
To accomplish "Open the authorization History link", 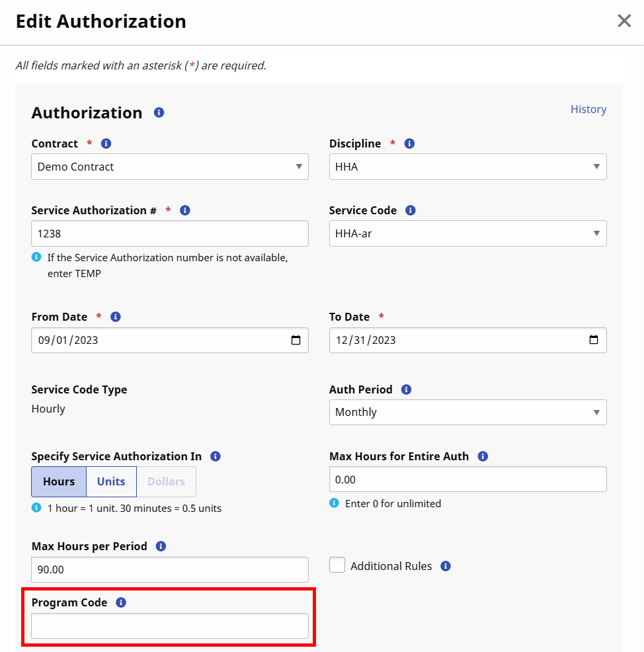I will click(x=588, y=109).
